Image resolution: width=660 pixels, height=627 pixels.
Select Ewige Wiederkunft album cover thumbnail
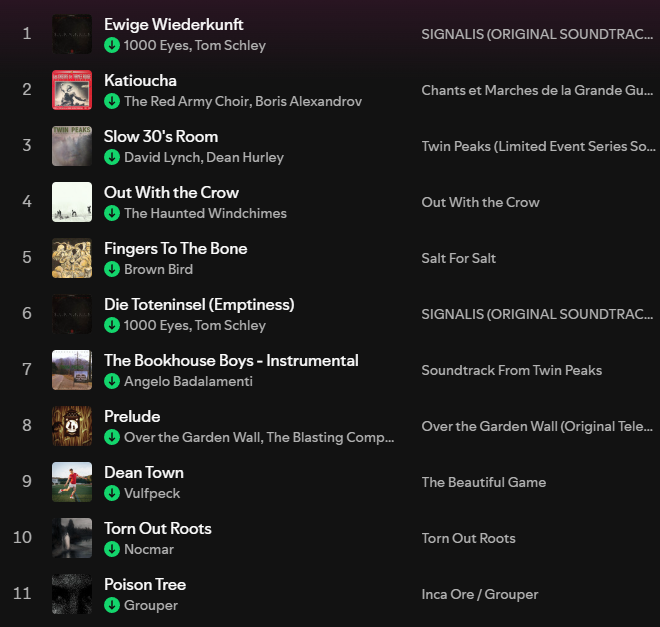click(x=72, y=34)
